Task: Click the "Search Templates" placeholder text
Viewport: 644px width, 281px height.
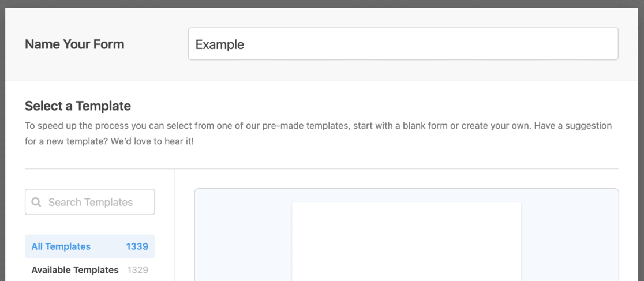Action: [x=91, y=203]
